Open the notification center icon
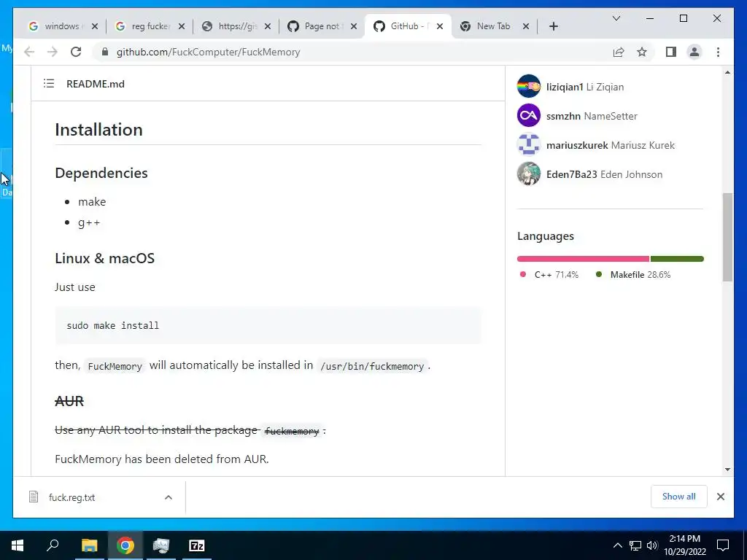The width and height of the screenshot is (747, 560). click(x=723, y=545)
